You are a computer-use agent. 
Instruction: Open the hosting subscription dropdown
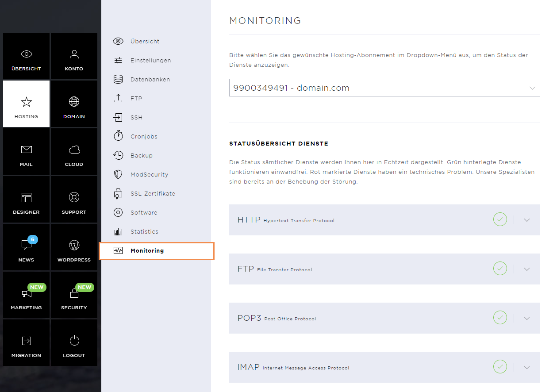[384, 88]
